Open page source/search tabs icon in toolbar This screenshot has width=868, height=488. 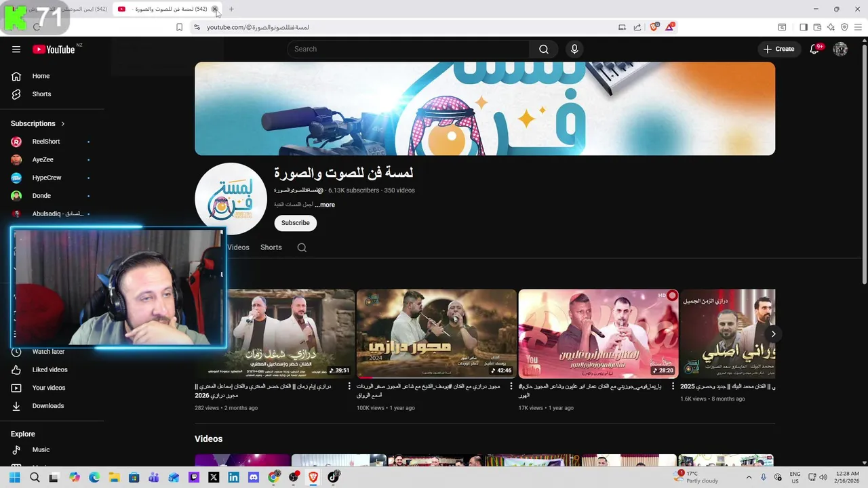tap(782, 27)
